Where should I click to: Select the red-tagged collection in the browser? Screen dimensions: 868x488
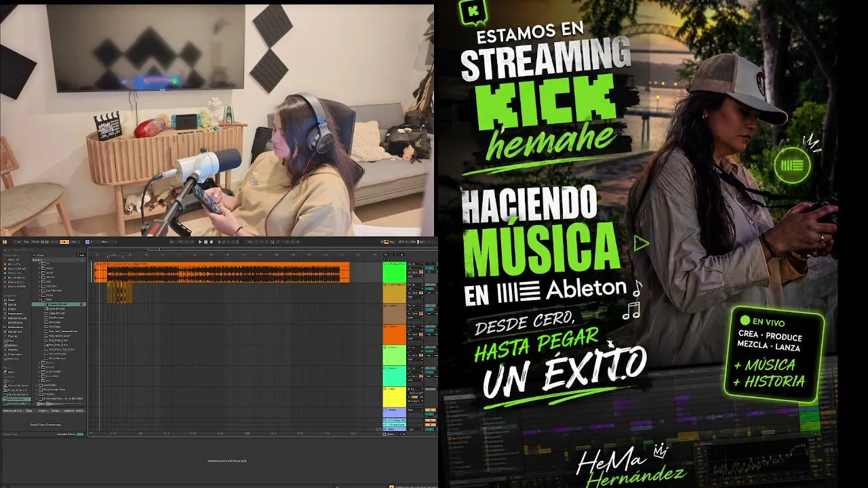14,260
